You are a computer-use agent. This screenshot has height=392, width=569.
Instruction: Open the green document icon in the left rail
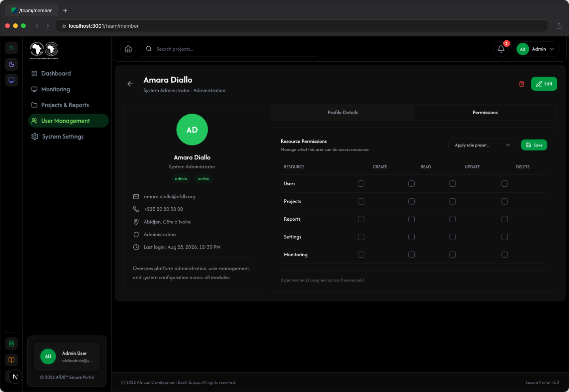tap(11, 343)
